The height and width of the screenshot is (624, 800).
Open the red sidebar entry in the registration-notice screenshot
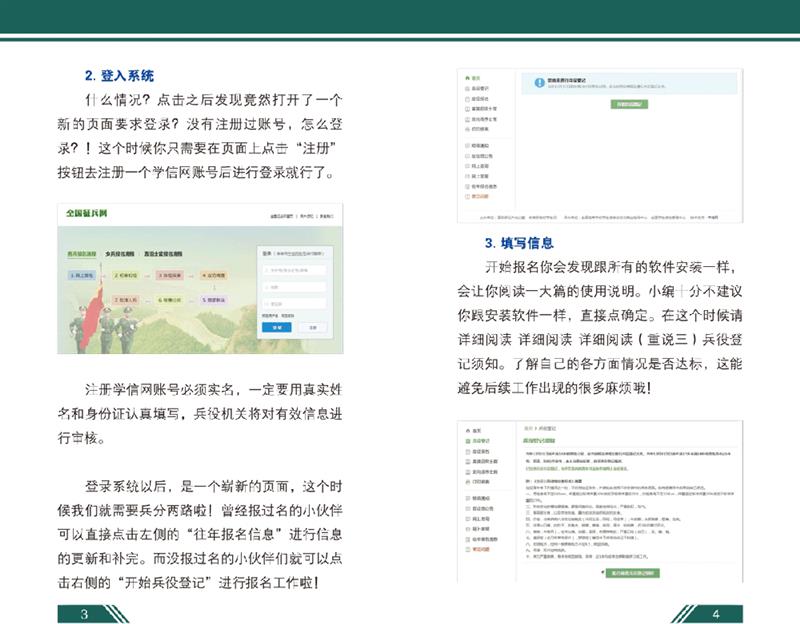(x=478, y=550)
